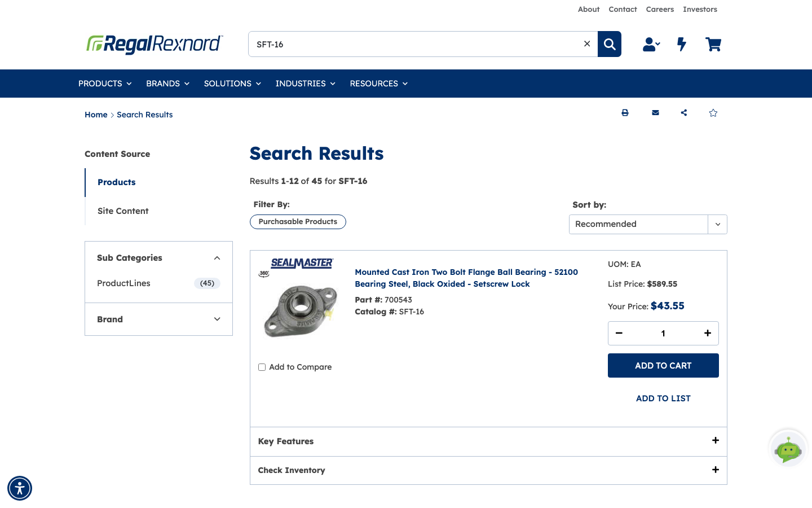Select the ProductLines (45) subcategory
Screen dimensions: 812x508
(x=158, y=283)
